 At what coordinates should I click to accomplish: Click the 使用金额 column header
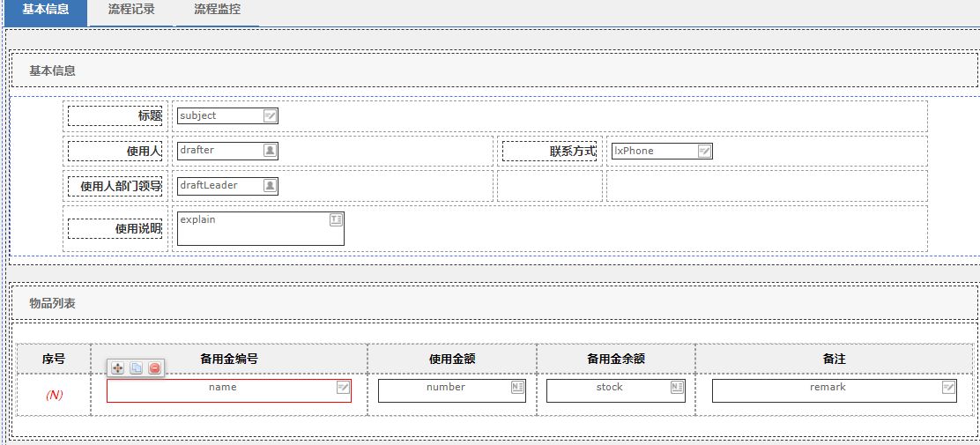[452, 359]
